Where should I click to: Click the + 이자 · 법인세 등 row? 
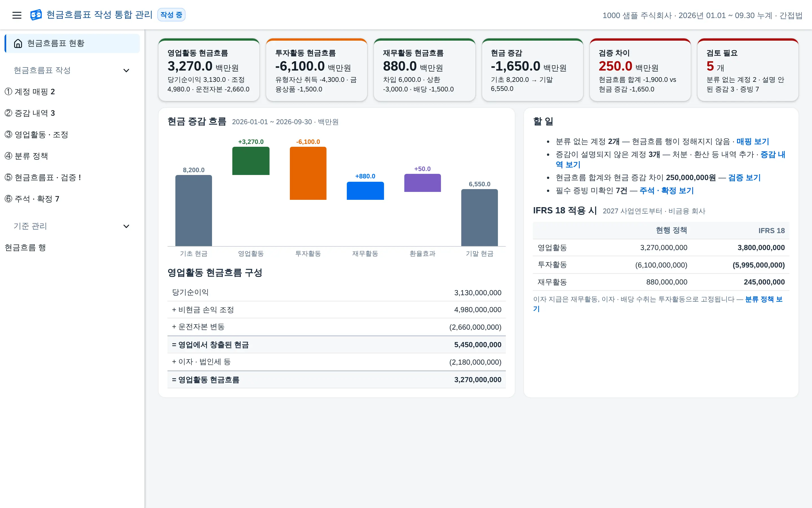click(x=337, y=362)
